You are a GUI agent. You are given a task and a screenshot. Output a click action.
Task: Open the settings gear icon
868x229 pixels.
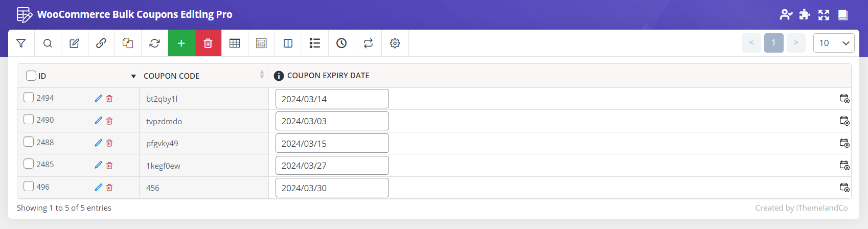point(395,43)
